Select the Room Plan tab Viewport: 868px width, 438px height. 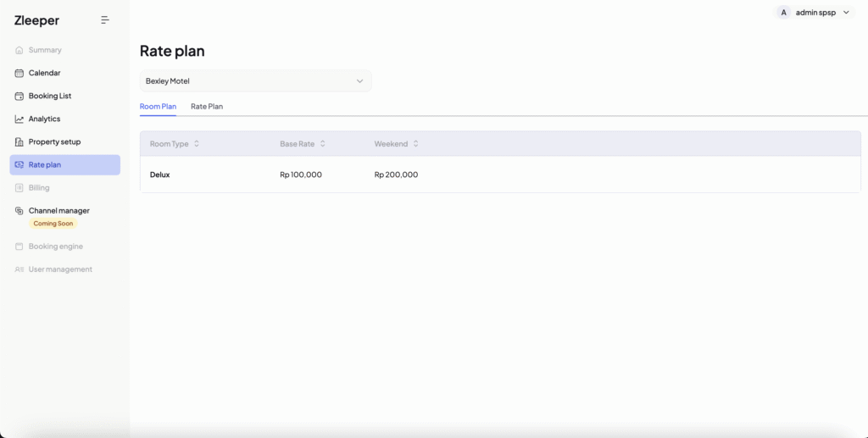click(x=158, y=107)
